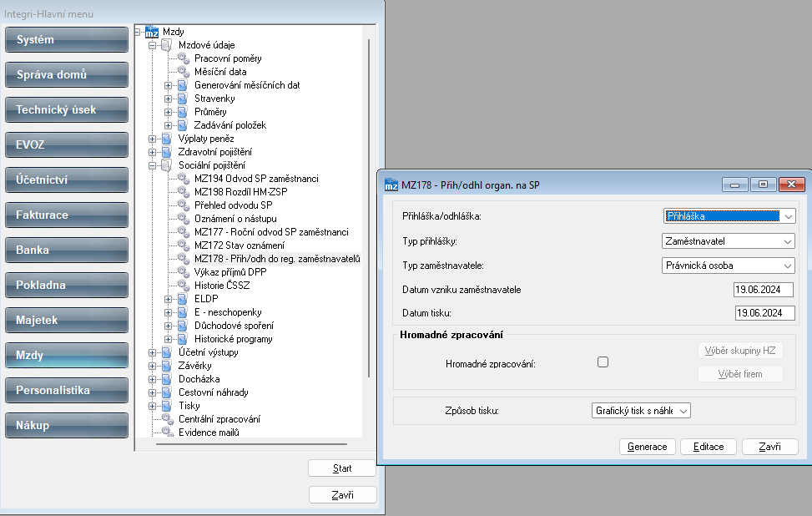Open the Systém main menu section

pyautogui.click(x=67, y=40)
